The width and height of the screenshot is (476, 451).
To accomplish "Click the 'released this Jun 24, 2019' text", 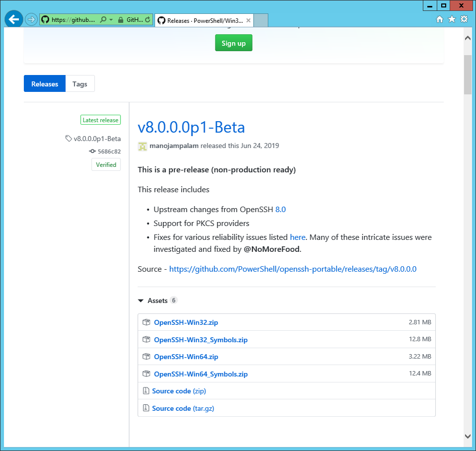I will [240, 146].
